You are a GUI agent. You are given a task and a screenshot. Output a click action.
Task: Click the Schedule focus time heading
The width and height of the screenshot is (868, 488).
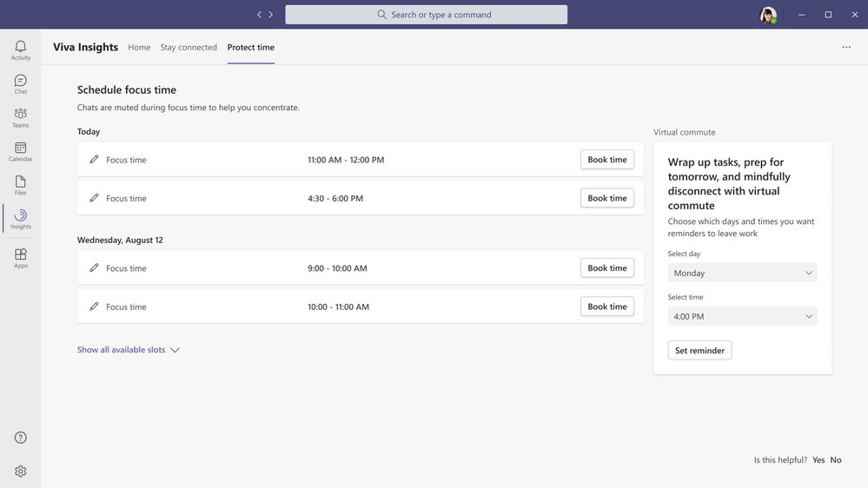[127, 89]
